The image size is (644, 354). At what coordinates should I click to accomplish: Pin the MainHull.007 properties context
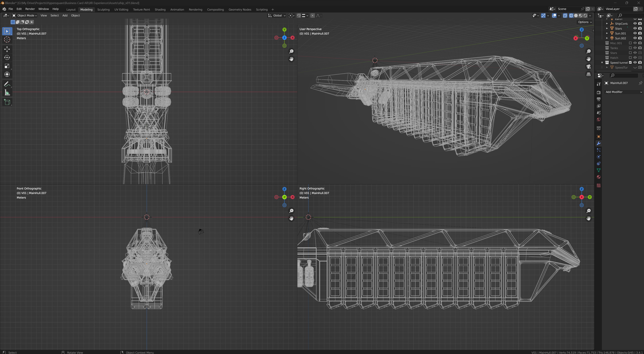tap(640, 83)
